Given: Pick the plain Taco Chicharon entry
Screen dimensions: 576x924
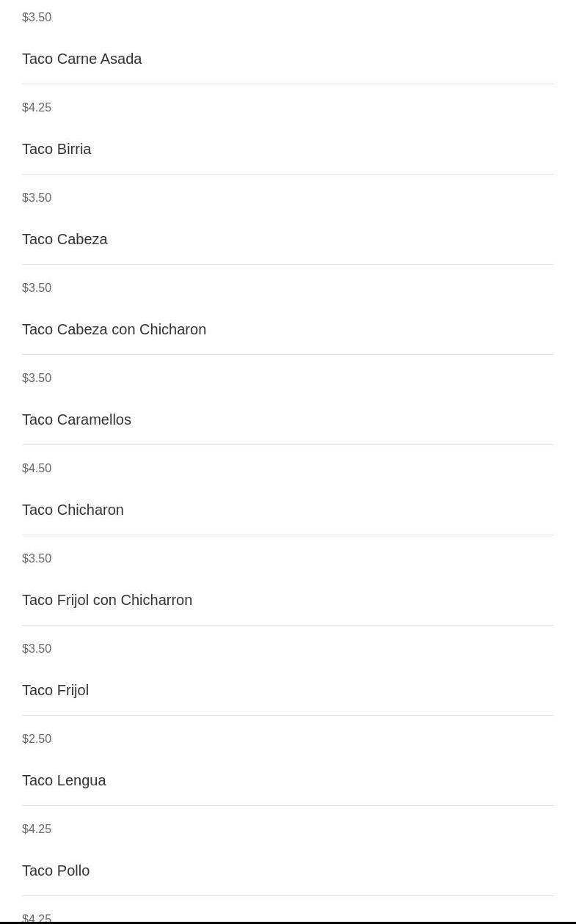Looking at the screenshot, I should (x=73, y=510).
